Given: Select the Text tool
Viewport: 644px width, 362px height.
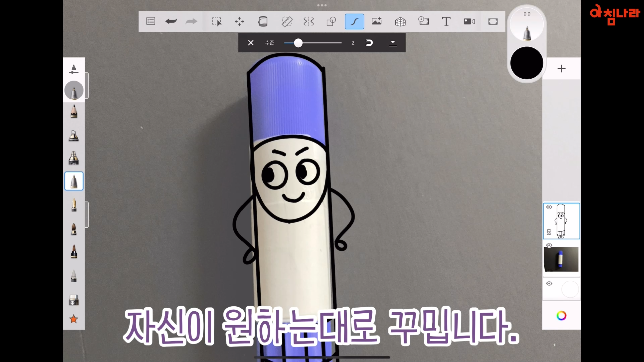Looking at the screenshot, I should pos(446,21).
